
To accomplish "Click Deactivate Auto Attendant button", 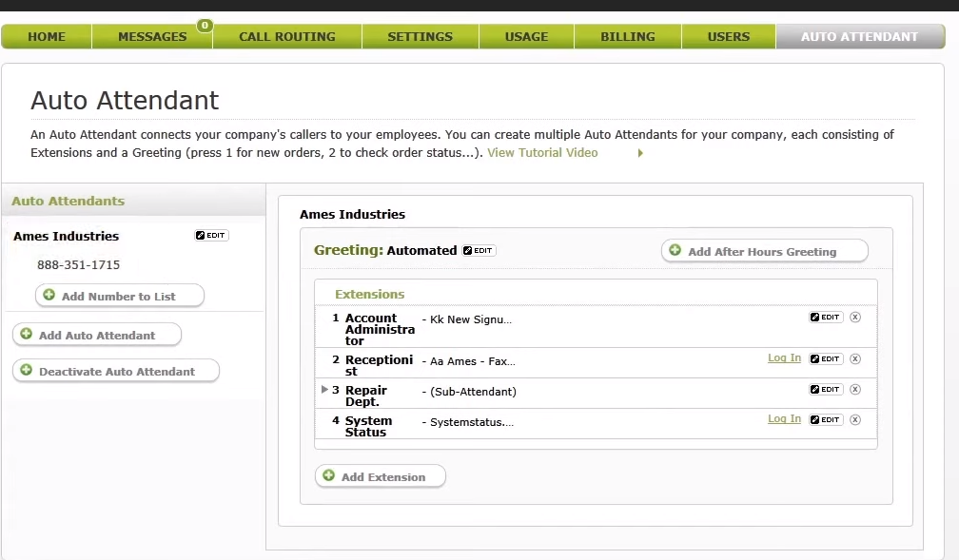I will (x=116, y=371).
